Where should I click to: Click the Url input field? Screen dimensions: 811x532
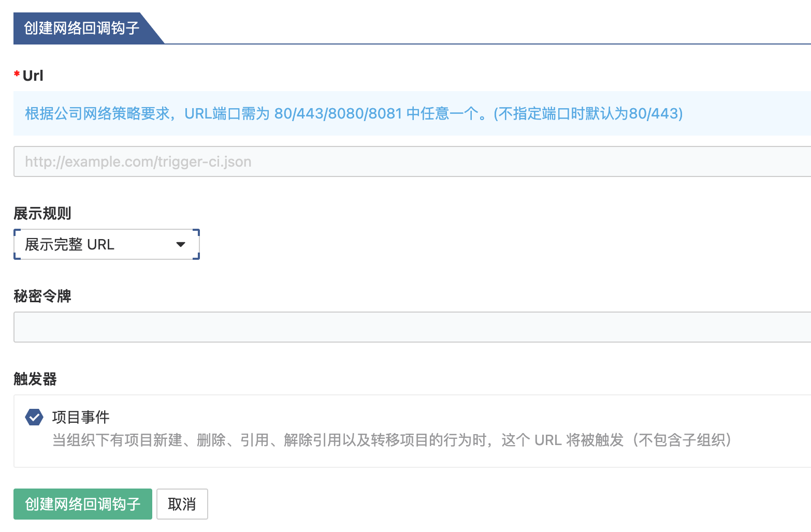[412, 161]
